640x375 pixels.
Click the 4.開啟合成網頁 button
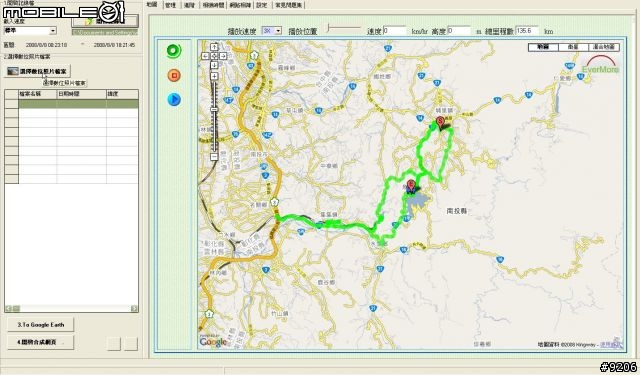pyautogui.click(x=40, y=342)
